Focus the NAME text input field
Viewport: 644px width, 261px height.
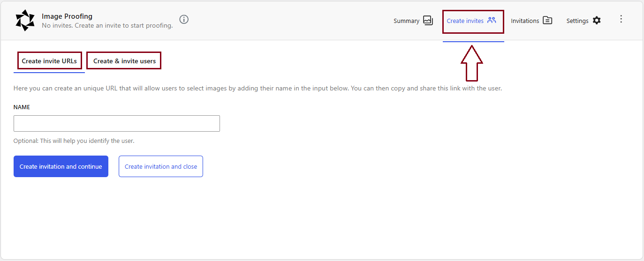(x=117, y=123)
